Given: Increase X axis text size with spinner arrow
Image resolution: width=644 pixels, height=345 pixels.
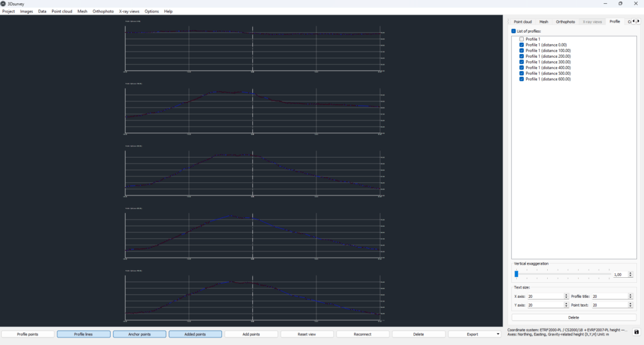Looking at the screenshot, I should [x=566, y=295].
